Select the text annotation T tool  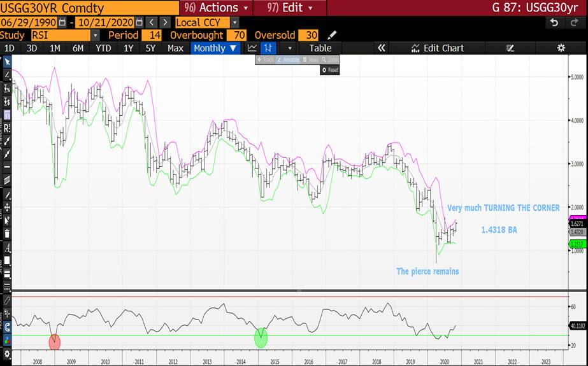tap(7, 115)
